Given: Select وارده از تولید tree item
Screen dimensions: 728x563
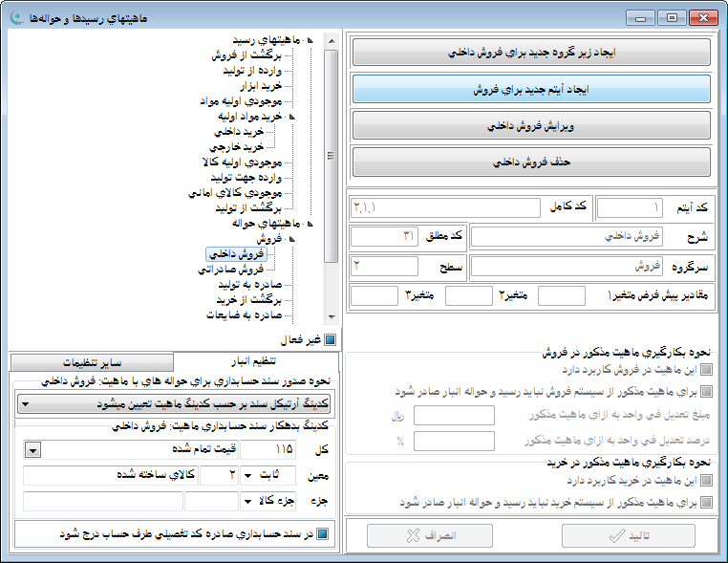Looking at the screenshot, I should click(252, 71).
